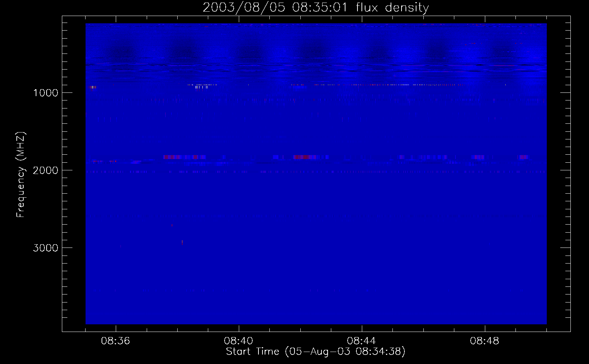The image size is (589, 364).
Task: Click the plot title '2003/08/05 08:35:01 flux density'
Action: coord(316,8)
